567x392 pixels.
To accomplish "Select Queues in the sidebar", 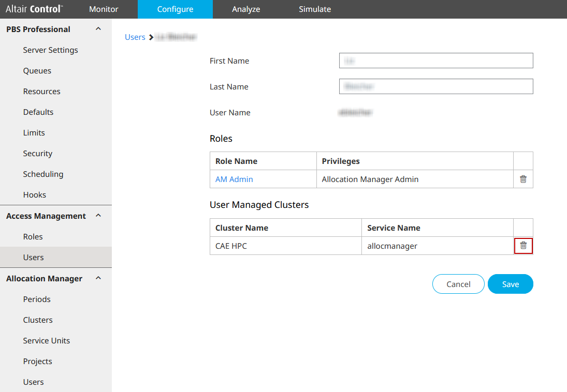I will pyautogui.click(x=37, y=71).
